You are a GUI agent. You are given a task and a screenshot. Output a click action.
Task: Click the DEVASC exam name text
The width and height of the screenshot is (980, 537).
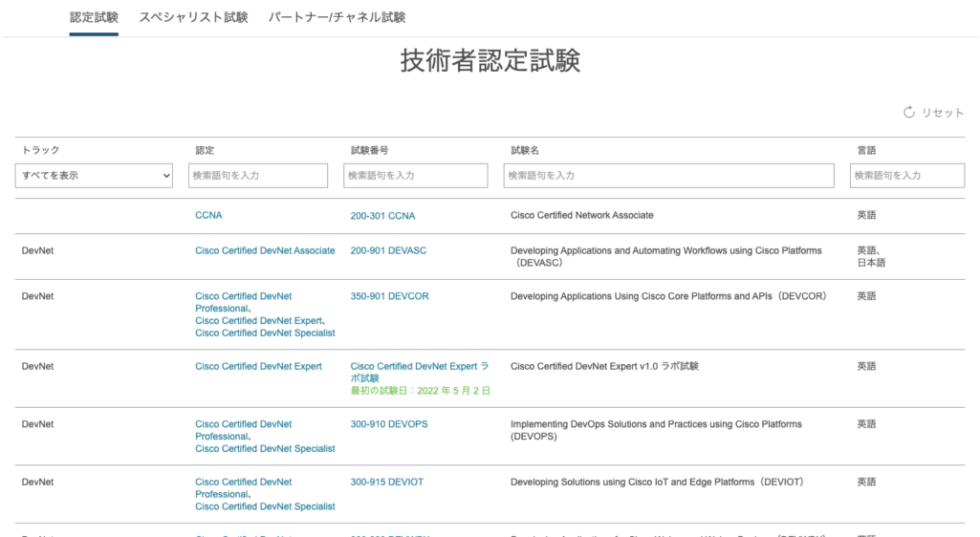coord(666,257)
